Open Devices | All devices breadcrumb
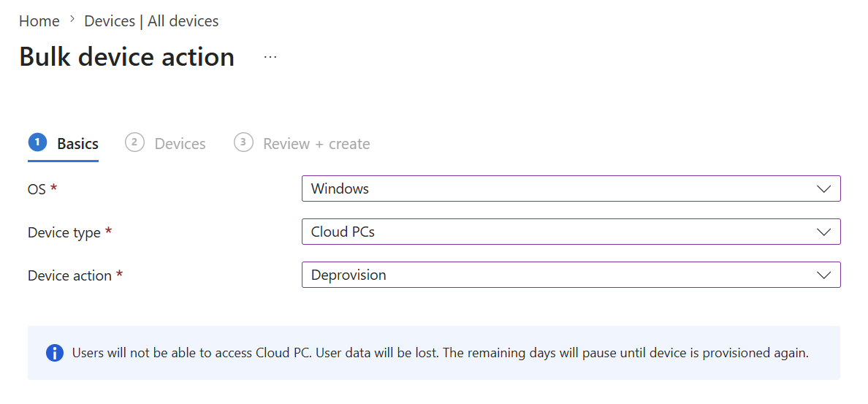The width and height of the screenshot is (868, 404). click(x=151, y=21)
